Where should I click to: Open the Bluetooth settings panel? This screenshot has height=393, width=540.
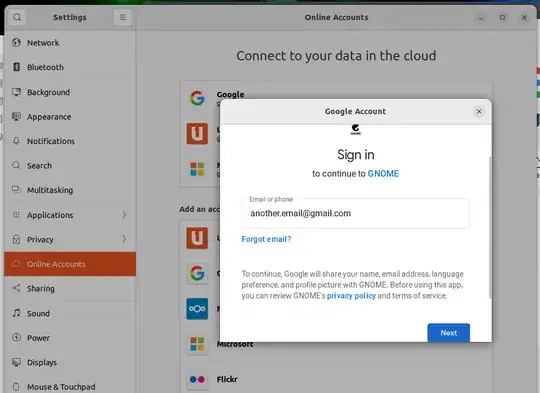click(70, 67)
